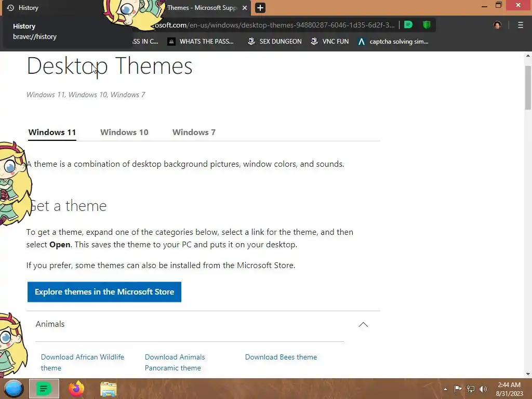Open the green taskbar app icon
Image resolution: width=532 pixels, height=399 pixels.
[x=44, y=389]
